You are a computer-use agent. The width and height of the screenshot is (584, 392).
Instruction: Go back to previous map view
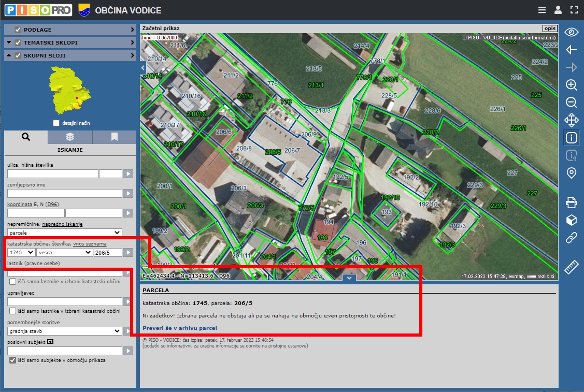[x=571, y=50]
